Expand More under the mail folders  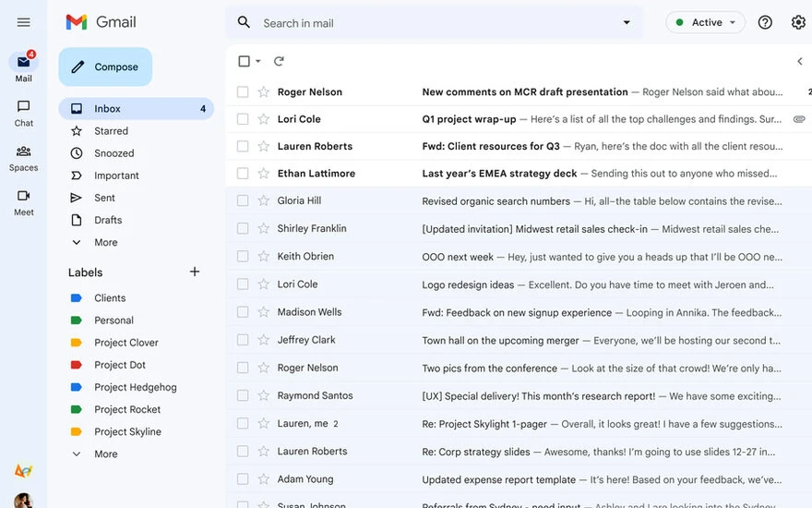[x=105, y=242]
